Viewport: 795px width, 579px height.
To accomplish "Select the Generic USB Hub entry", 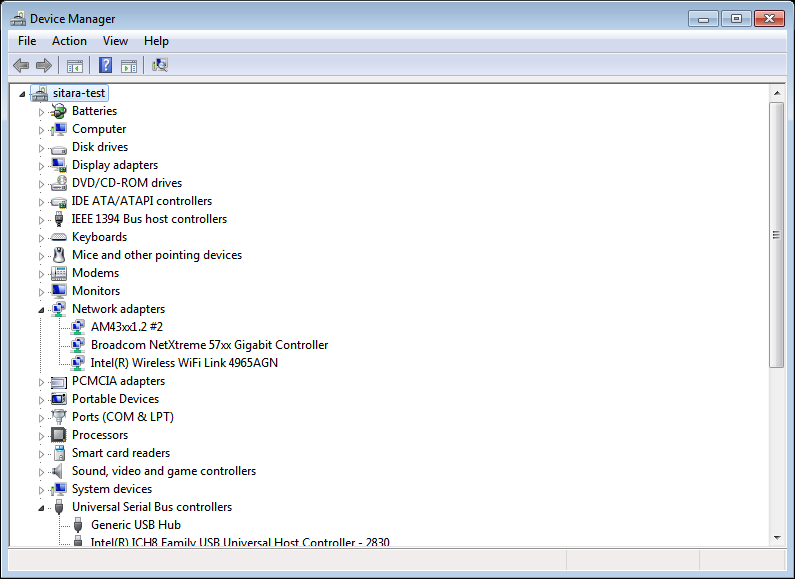I will (x=136, y=525).
